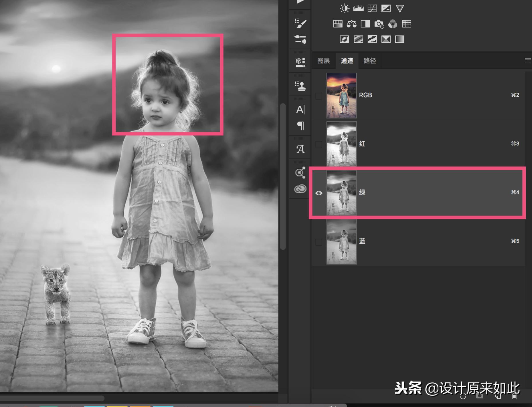This screenshot has height=407, width=532.
Task: Add a Color Balance adjustment (scales icon)
Action: [x=351, y=24]
